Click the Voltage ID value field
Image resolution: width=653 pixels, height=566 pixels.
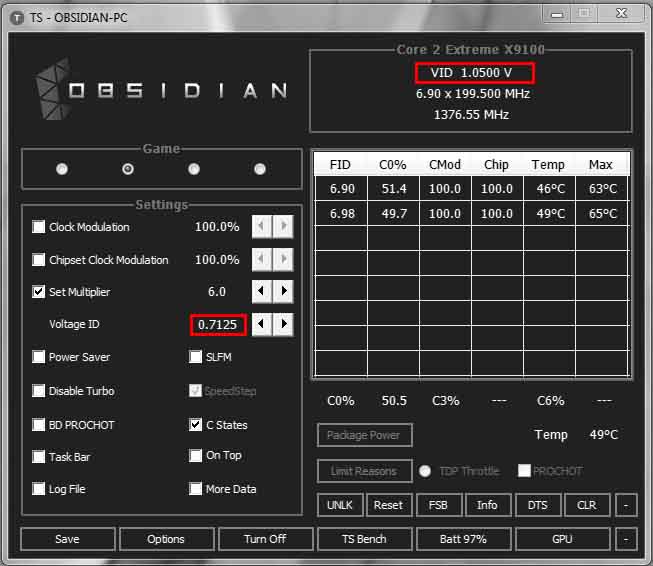pyautogui.click(x=217, y=324)
